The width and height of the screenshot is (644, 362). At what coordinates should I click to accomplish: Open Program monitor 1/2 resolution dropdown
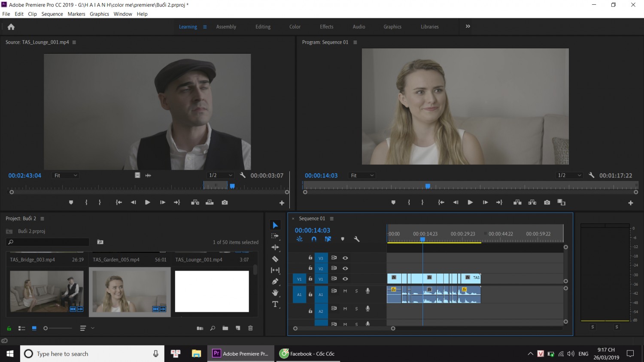click(x=569, y=175)
